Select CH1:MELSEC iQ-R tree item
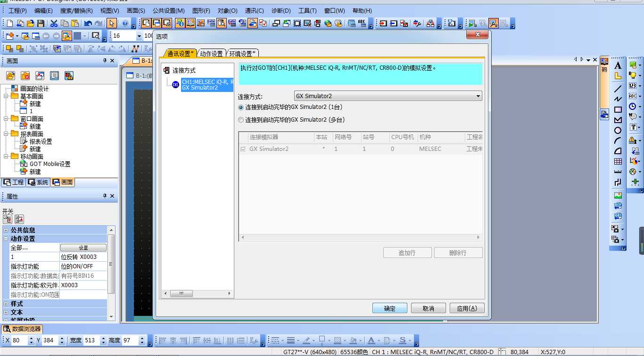 (x=207, y=84)
